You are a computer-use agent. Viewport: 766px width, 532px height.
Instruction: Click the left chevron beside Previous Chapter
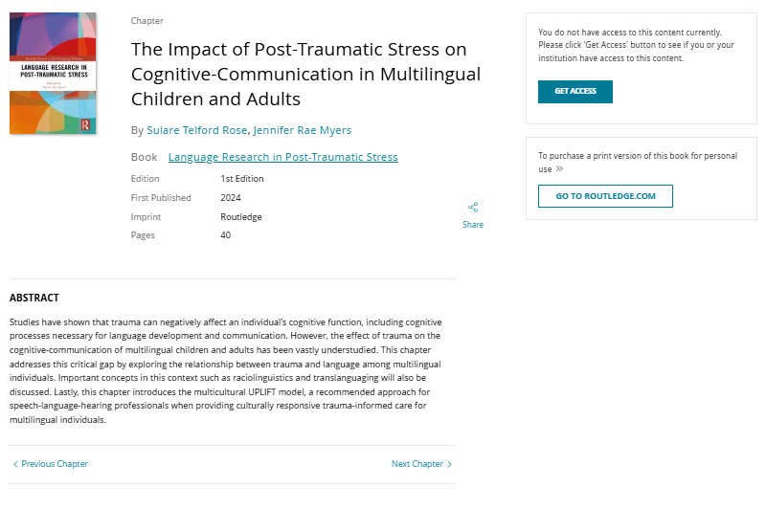15,464
